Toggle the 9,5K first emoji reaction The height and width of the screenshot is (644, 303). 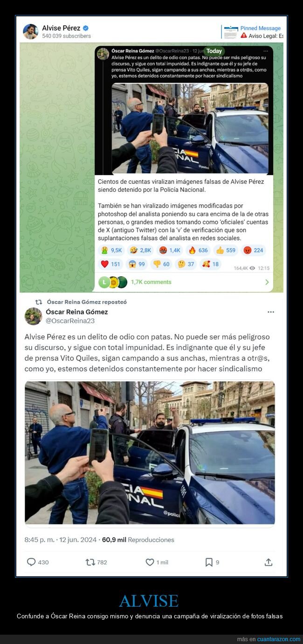[x=111, y=250]
